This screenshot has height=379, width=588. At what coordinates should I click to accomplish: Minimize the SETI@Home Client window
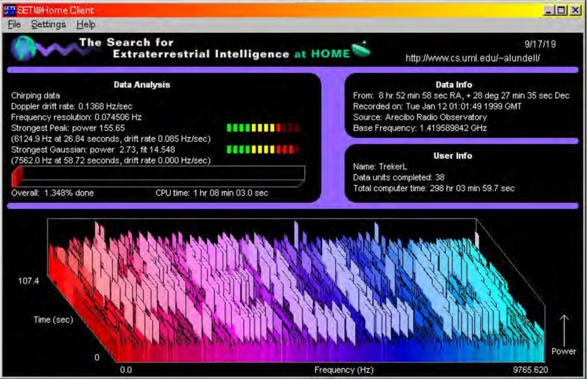click(550, 10)
